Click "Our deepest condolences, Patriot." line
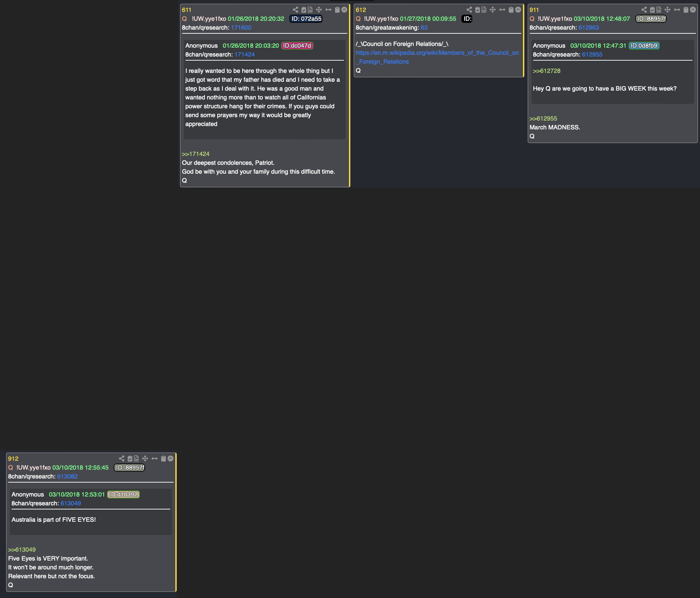Viewport: 700px width, 598px height. (x=228, y=163)
